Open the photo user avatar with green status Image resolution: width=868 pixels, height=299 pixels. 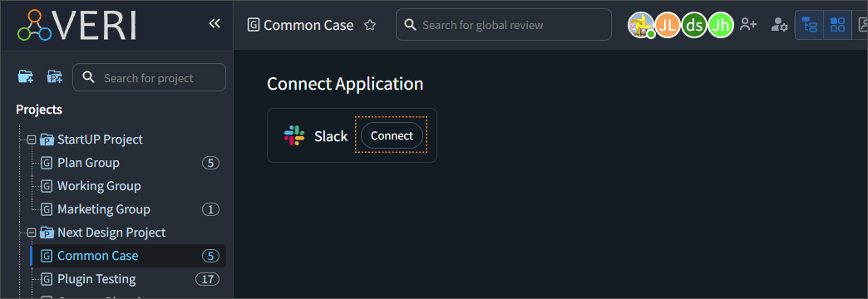pyautogui.click(x=641, y=25)
